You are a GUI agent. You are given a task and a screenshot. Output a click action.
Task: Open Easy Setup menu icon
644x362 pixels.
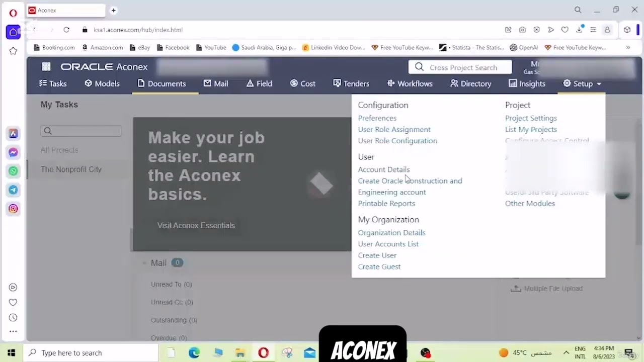593,30
